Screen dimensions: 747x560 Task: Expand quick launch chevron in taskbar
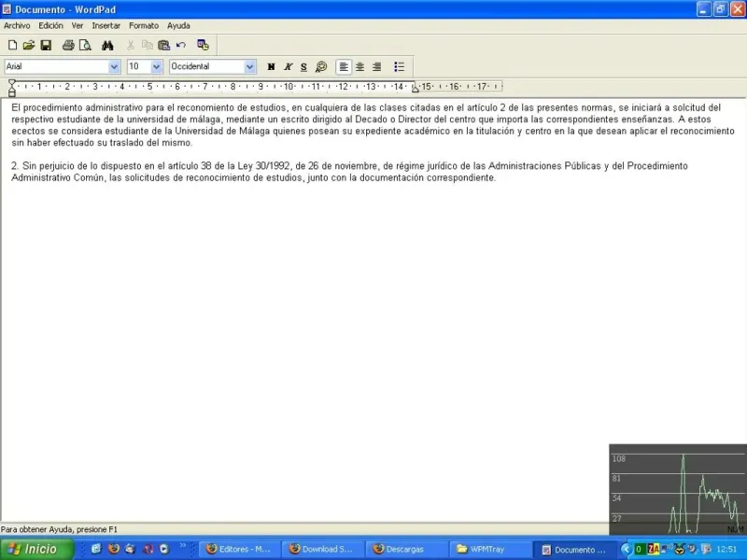(x=183, y=546)
